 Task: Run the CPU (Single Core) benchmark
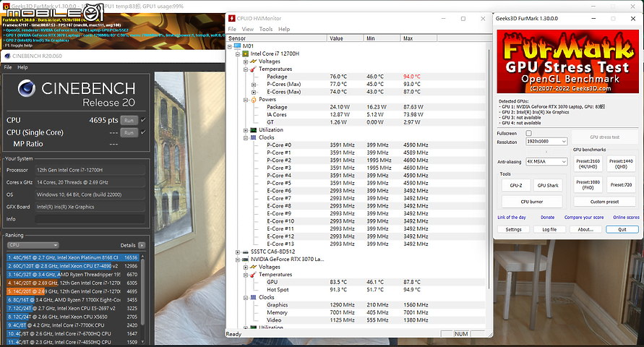click(129, 132)
